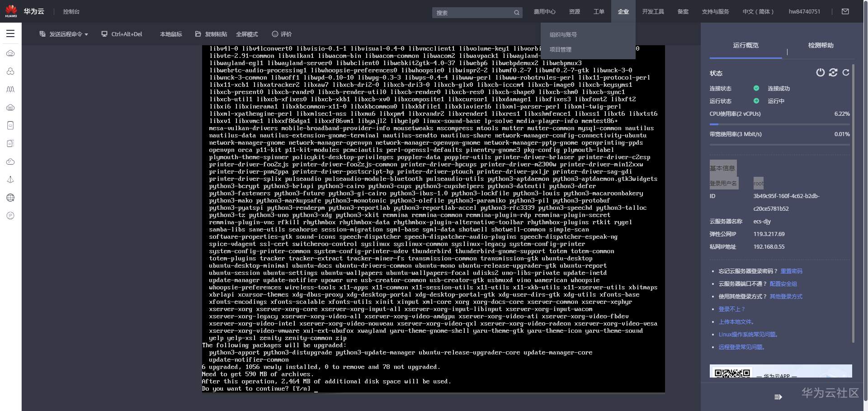Click the first cloud server sidebar icon
Screen dimensions: 868x411
pyautogui.click(x=10, y=53)
